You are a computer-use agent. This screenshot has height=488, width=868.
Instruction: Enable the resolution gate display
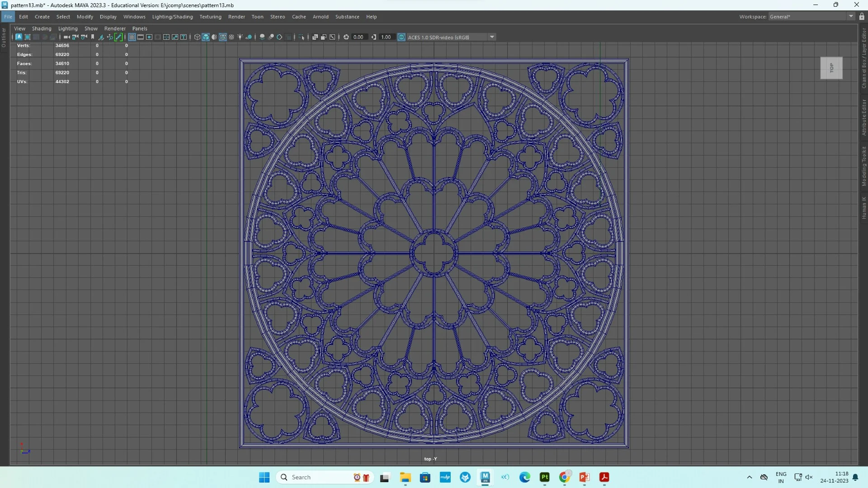coord(148,37)
